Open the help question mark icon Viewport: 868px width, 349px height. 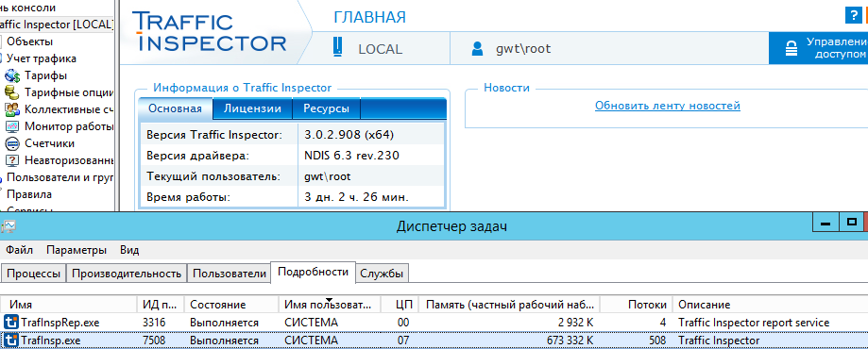tap(853, 15)
